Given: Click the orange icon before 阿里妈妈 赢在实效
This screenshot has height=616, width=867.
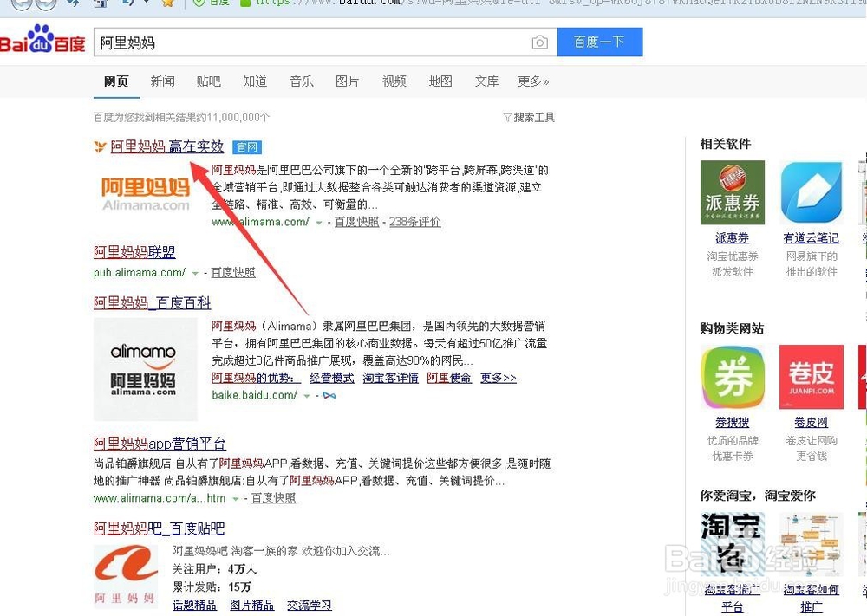Looking at the screenshot, I should (100, 147).
